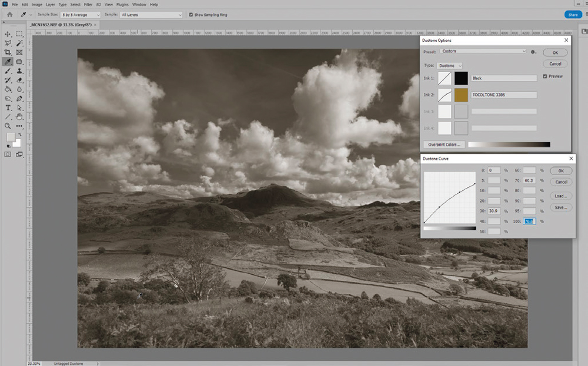Image resolution: width=588 pixels, height=366 pixels.
Task: Click the 100% value field in Duotone Curve
Action: click(x=529, y=221)
